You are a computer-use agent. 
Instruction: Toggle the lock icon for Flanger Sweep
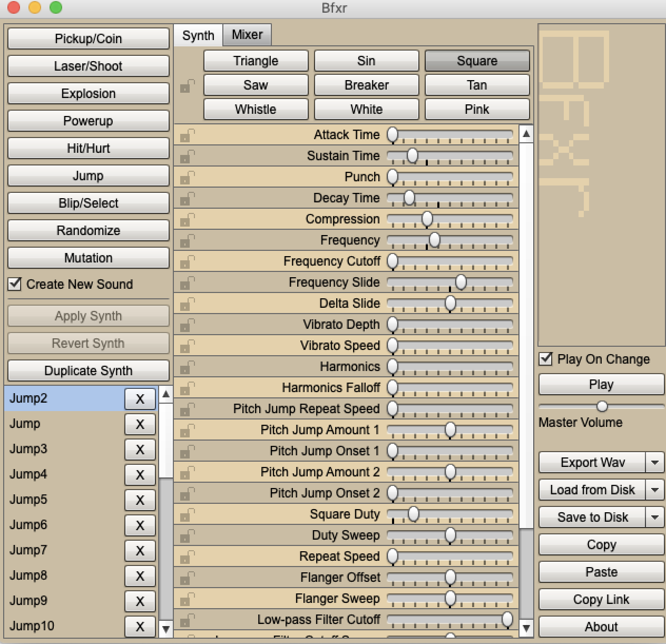(x=187, y=599)
